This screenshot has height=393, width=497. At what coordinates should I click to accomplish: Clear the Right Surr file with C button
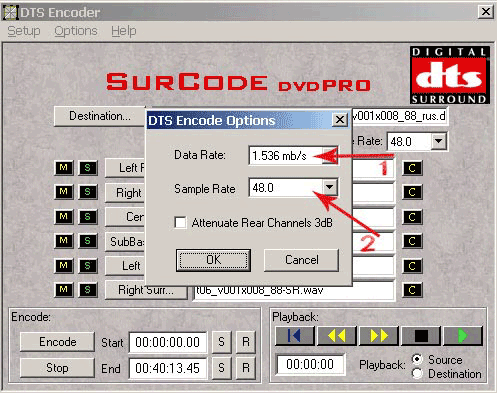(x=412, y=290)
